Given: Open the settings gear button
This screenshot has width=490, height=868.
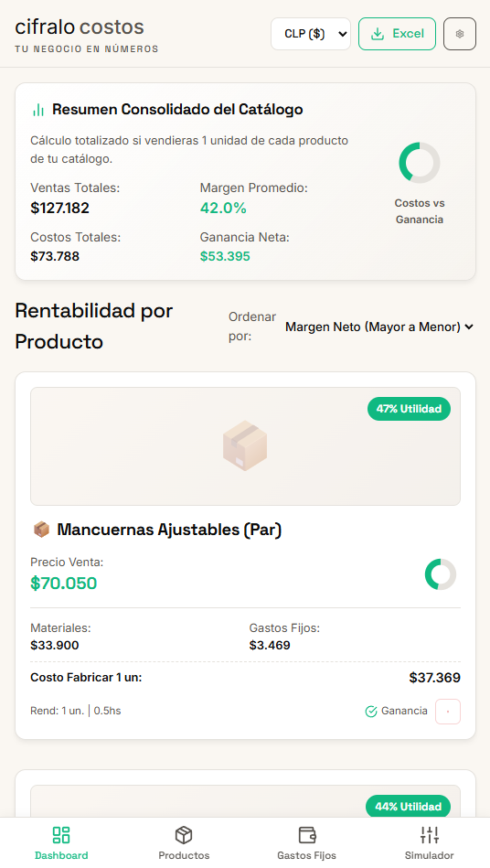Looking at the screenshot, I should [x=460, y=34].
